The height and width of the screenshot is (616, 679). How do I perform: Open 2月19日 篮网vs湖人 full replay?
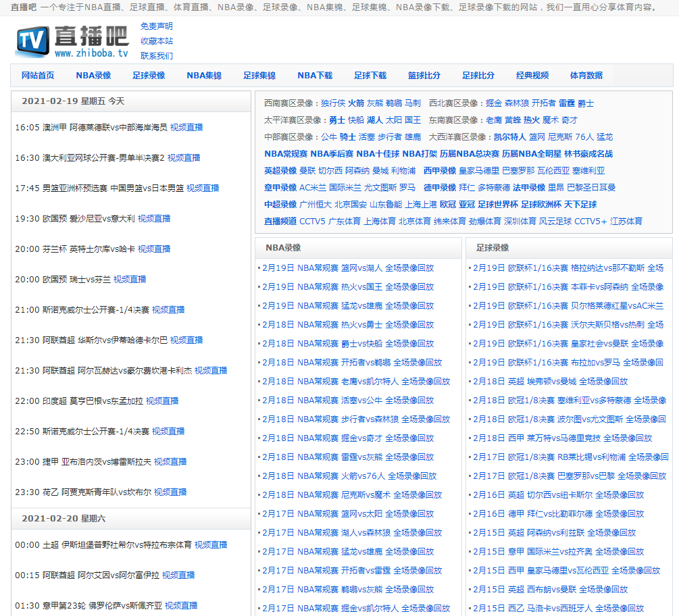(x=348, y=268)
